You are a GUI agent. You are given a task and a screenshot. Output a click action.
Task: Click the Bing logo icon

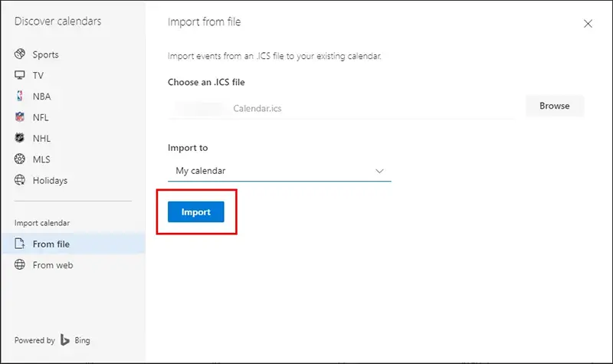(67, 340)
